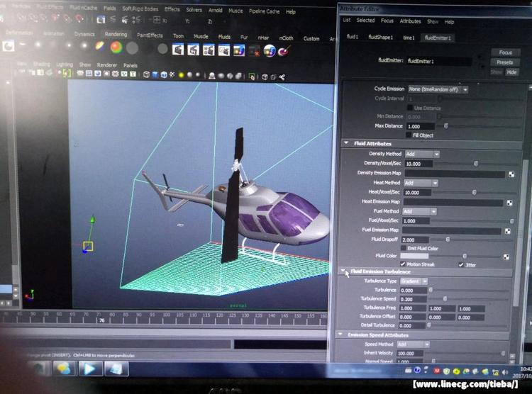This screenshot has height=394, width=532.
Task: Uncheck the Jitter checkbox
Action: coord(461,264)
